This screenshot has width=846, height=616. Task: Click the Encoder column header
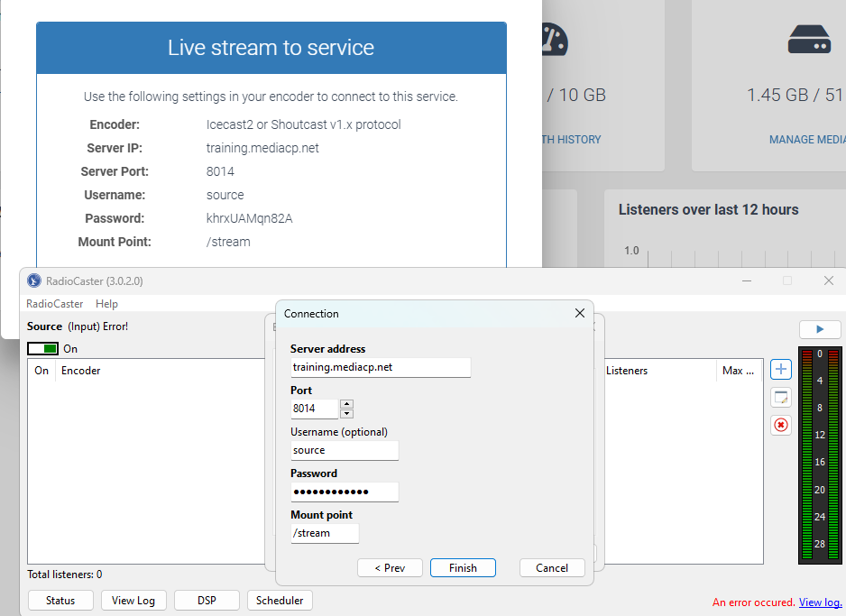(81, 371)
